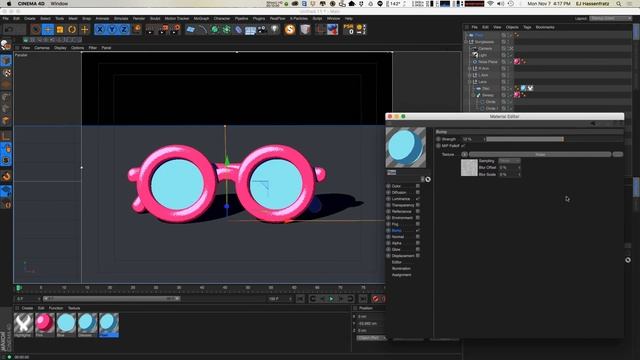Open the Sampling dropdown
640x360 pixels.
[x=509, y=161]
